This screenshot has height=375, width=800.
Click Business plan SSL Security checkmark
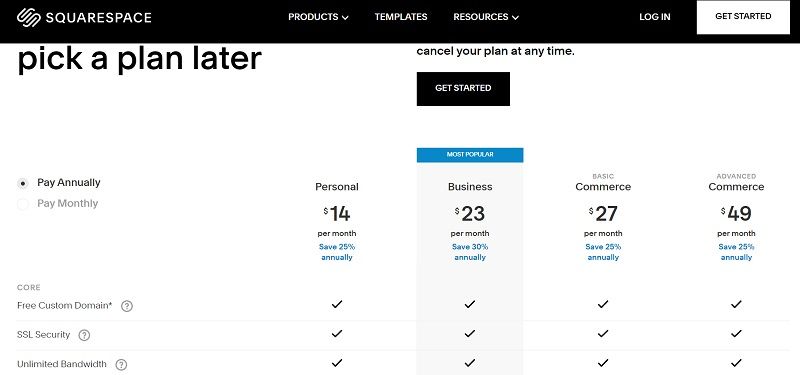tap(470, 334)
